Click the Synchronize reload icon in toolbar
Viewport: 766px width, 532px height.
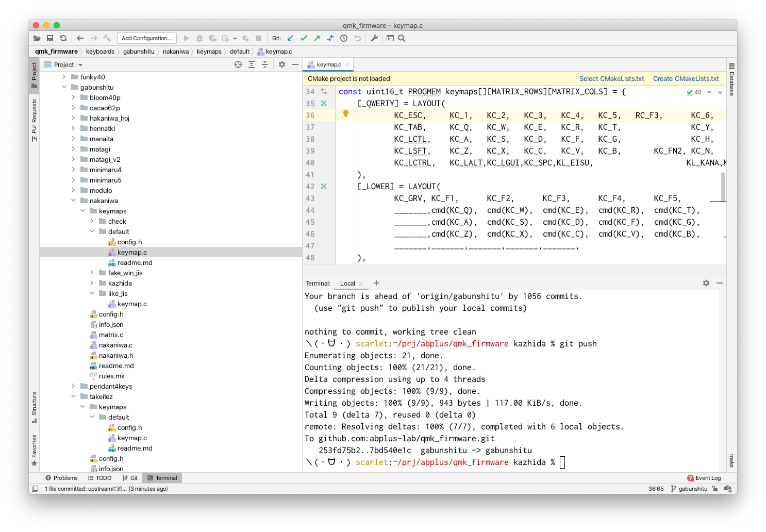(63, 38)
